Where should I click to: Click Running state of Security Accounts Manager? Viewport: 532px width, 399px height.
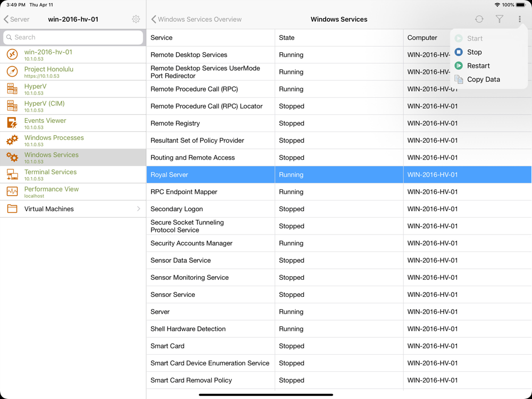pyautogui.click(x=291, y=243)
